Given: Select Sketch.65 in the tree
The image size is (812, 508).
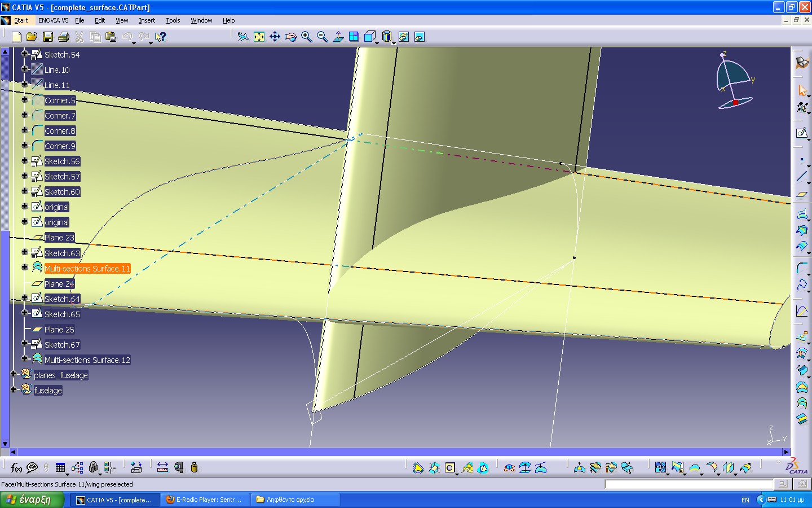Looking at the screenshot, I should click(x=62, y=314).
